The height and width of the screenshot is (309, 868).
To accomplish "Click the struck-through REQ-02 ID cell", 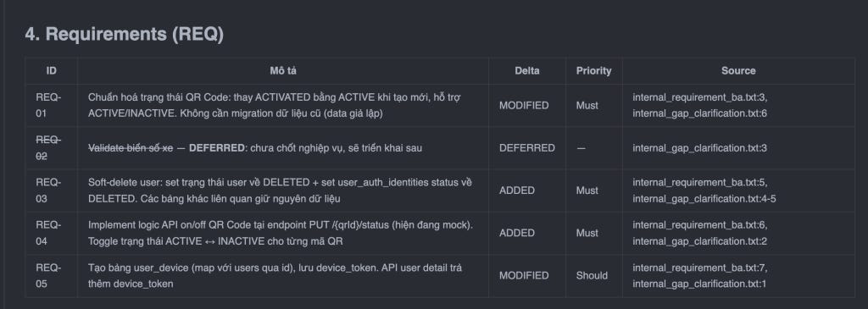I will click(x=48, y=148).
